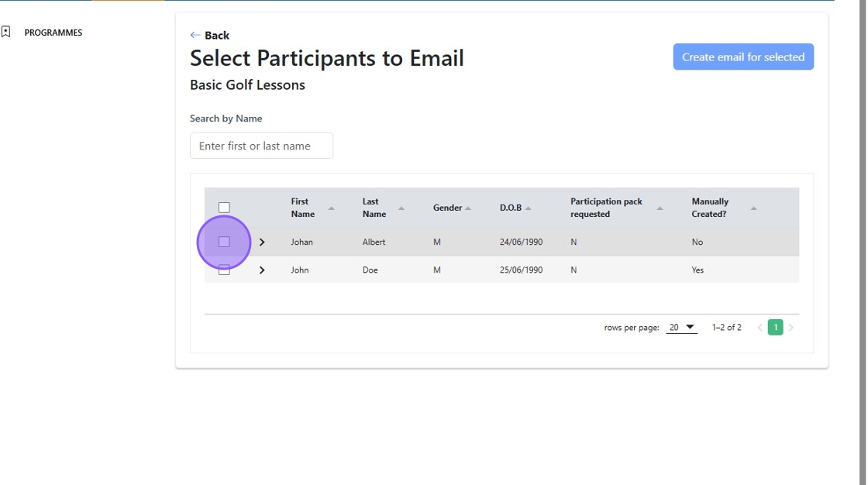Click the Programmes bookmark icon
This screenshot has width=868, height=485.
(6, 33)
